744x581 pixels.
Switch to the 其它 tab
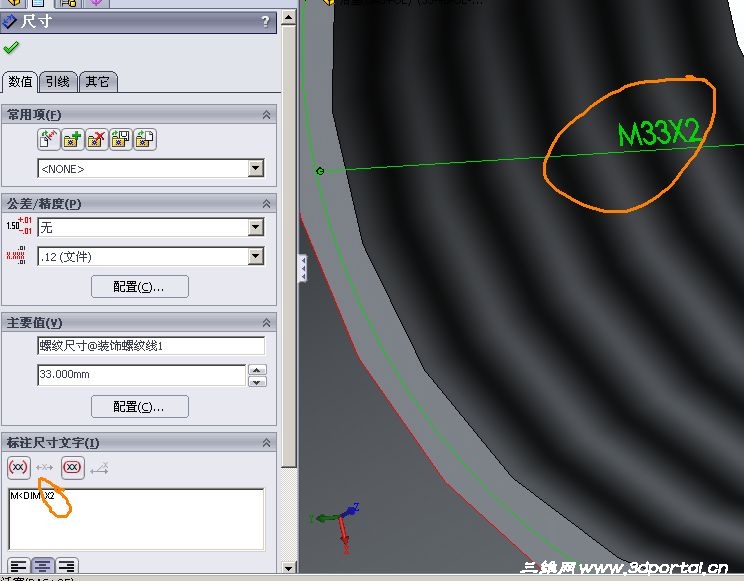pyautogui.click(x=97, y=82)
